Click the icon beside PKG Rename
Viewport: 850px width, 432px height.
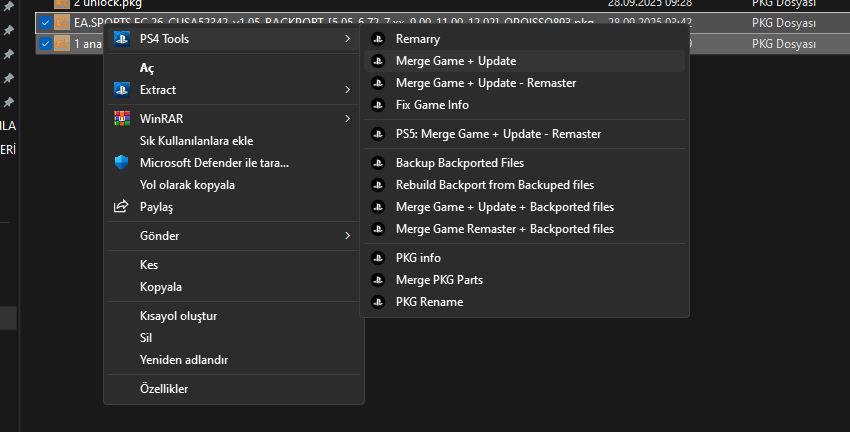(x=377, y=302)
